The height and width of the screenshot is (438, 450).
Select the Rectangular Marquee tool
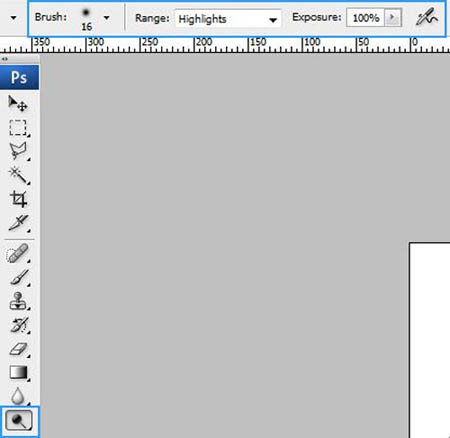(18, 128)
